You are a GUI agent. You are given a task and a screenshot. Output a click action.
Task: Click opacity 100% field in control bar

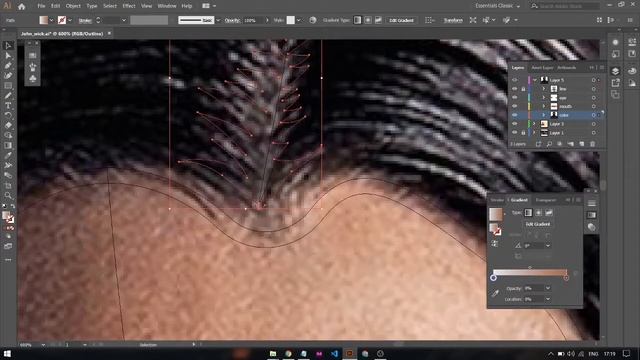(253, 20)
